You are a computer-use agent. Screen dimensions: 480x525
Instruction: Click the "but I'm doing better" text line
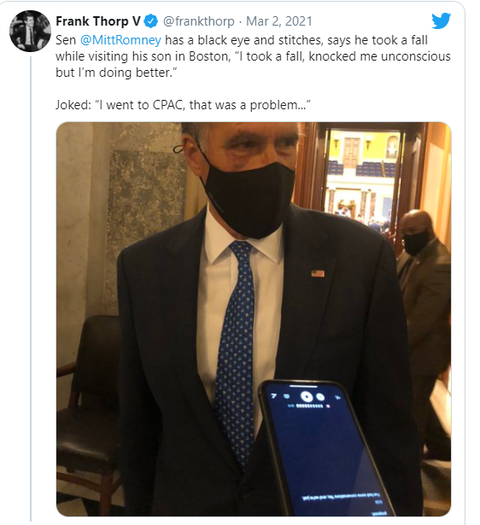(116, 73)
